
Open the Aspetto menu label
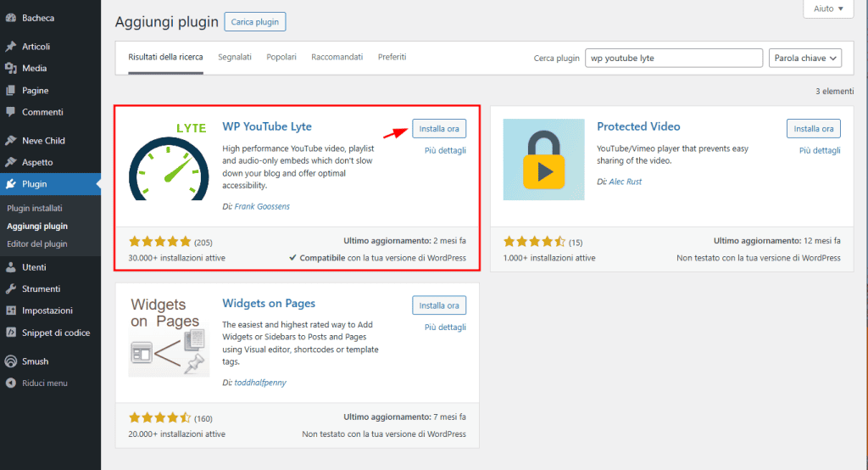(x=37, y=162)
